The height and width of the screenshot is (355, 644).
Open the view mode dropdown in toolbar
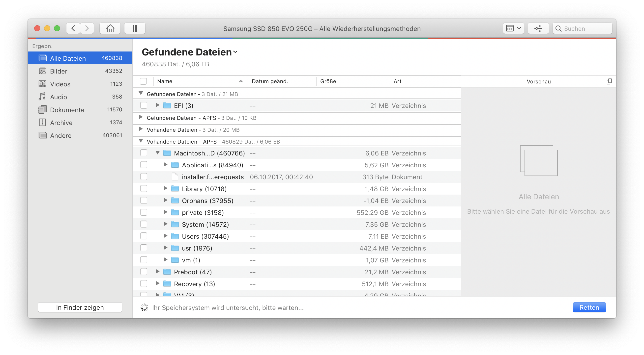pyautogui.click(x=513, y=28)
